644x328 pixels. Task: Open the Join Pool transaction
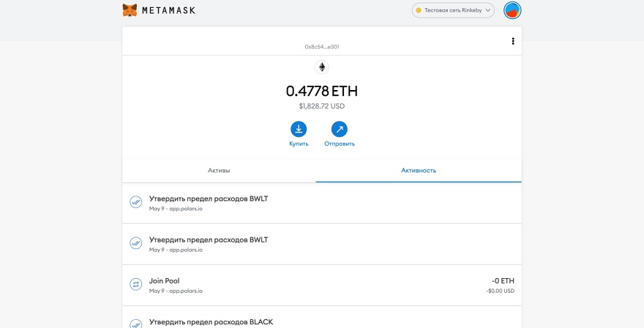pos(322,286)
